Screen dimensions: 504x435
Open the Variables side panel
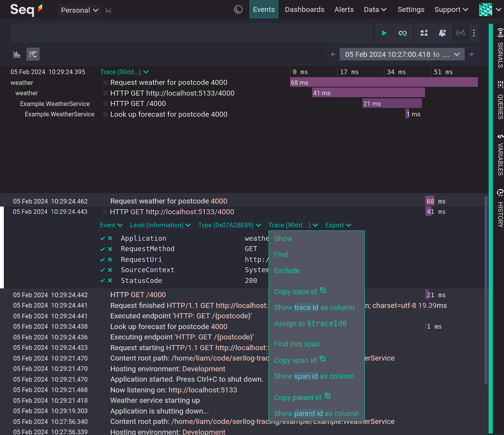[500, 155]
